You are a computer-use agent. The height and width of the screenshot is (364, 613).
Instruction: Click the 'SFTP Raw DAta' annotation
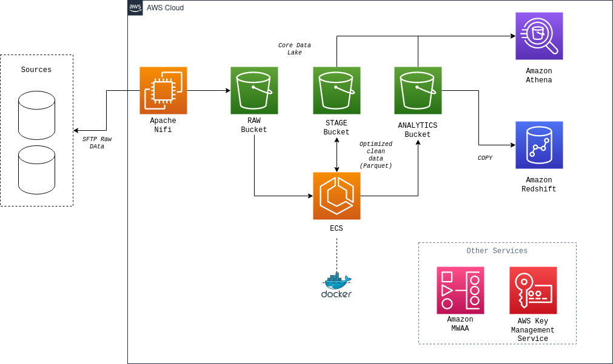pos(96,142)
